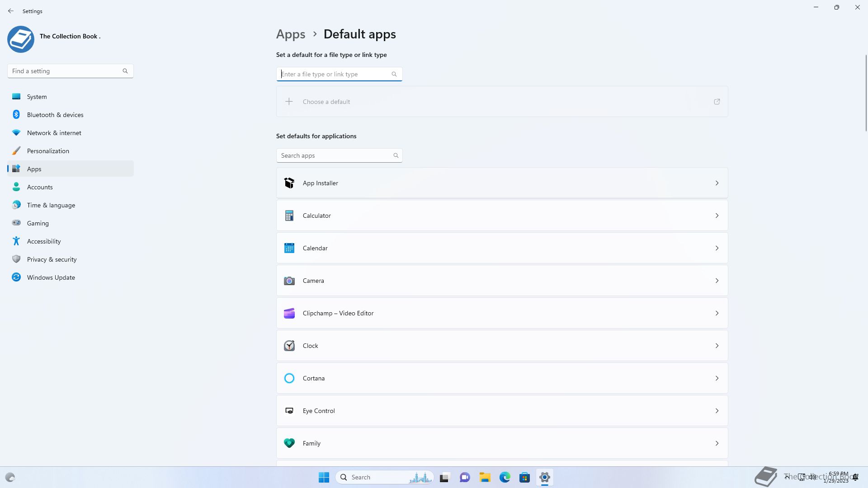Click the Clock app icon
This screenshot has height=488, width=868.
point(289,346)
